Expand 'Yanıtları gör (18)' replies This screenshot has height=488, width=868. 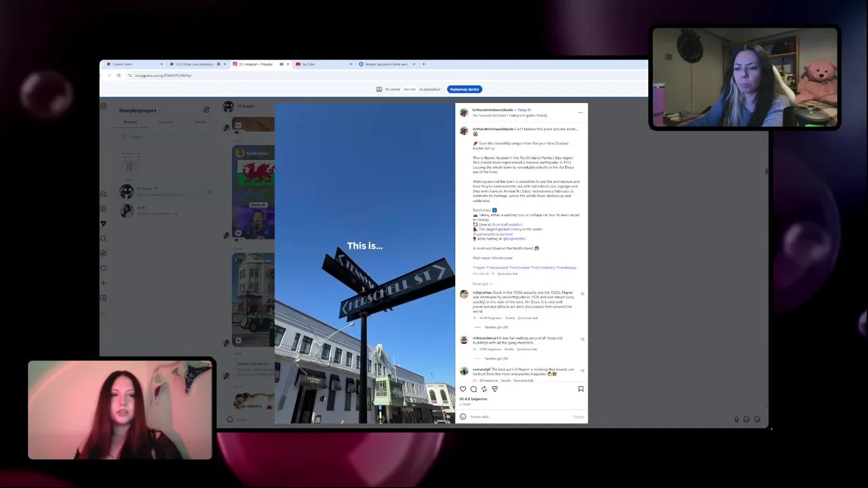496,327
